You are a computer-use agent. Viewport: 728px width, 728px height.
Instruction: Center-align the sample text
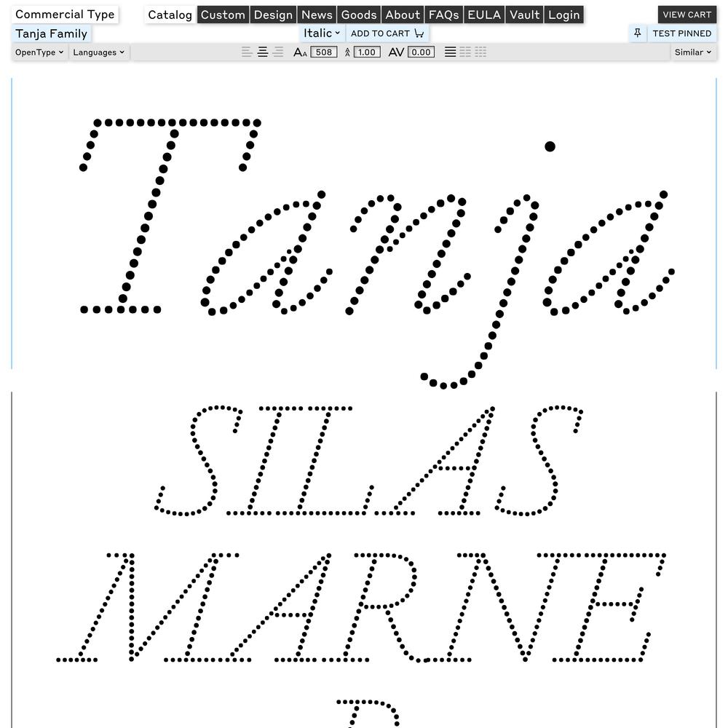pos(262,52)
